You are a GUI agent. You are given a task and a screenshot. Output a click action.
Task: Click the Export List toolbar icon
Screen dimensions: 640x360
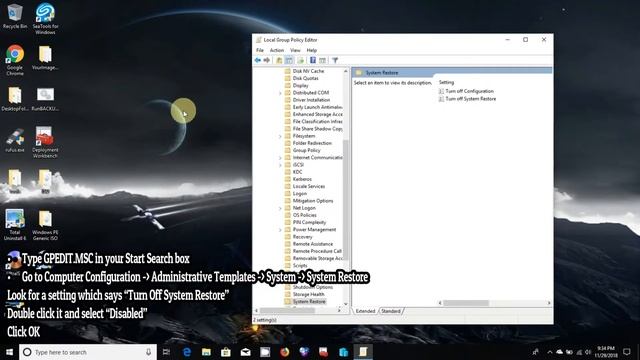point(301,60)
